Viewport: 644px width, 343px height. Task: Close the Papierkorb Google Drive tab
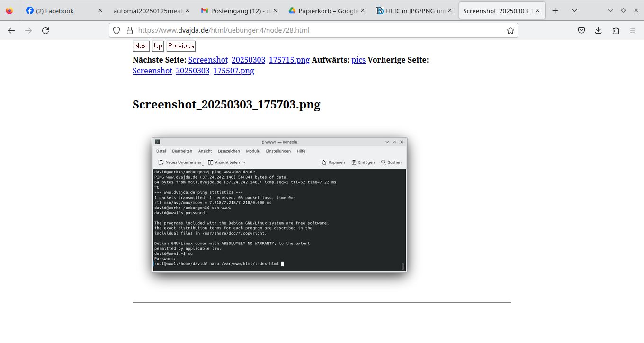click(363, 10)
